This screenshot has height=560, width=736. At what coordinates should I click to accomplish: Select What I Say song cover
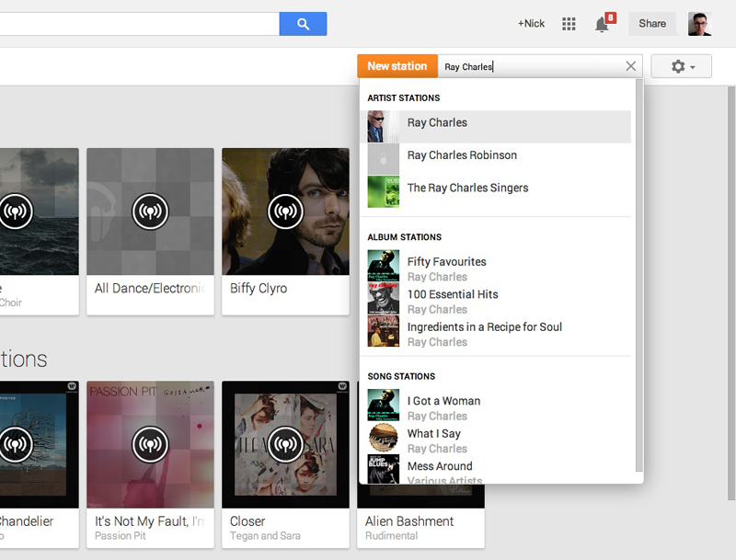(x=383, y=438)
